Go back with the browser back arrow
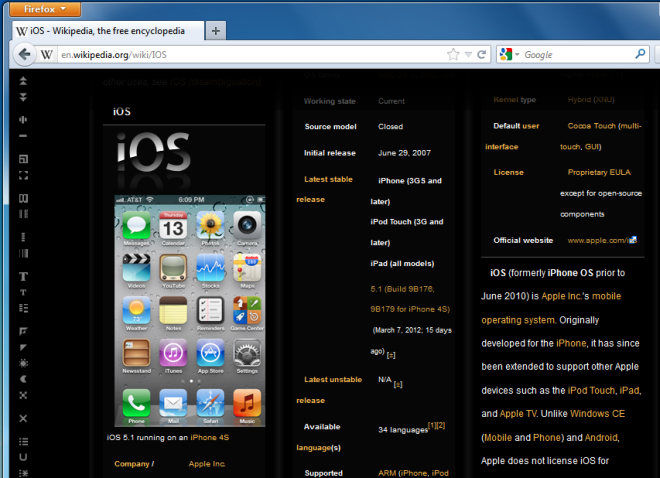Screen dimensions: 660x478 pos(25,54)
